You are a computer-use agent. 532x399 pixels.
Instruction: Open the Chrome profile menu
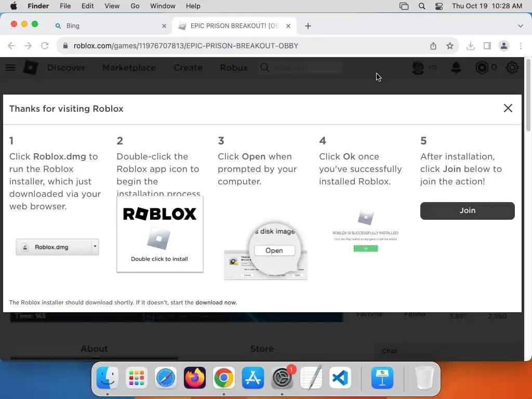(504, 46)
